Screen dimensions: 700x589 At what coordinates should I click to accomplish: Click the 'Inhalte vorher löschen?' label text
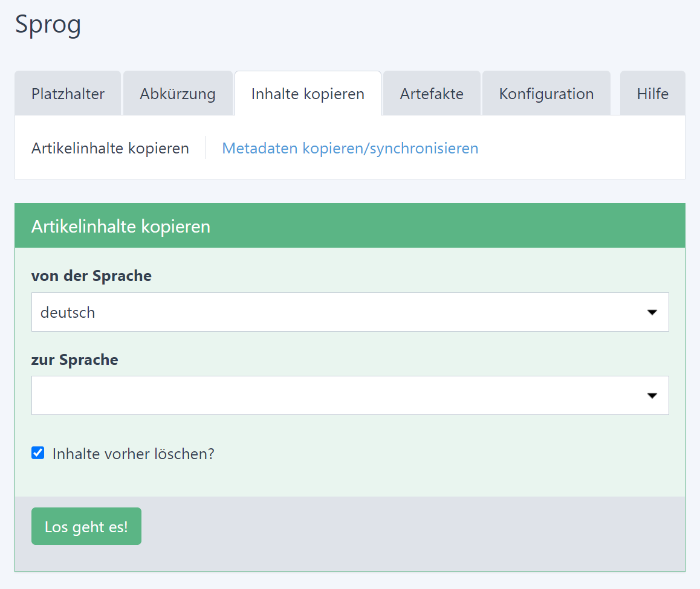pyautogui.click(x=133, y=454)
